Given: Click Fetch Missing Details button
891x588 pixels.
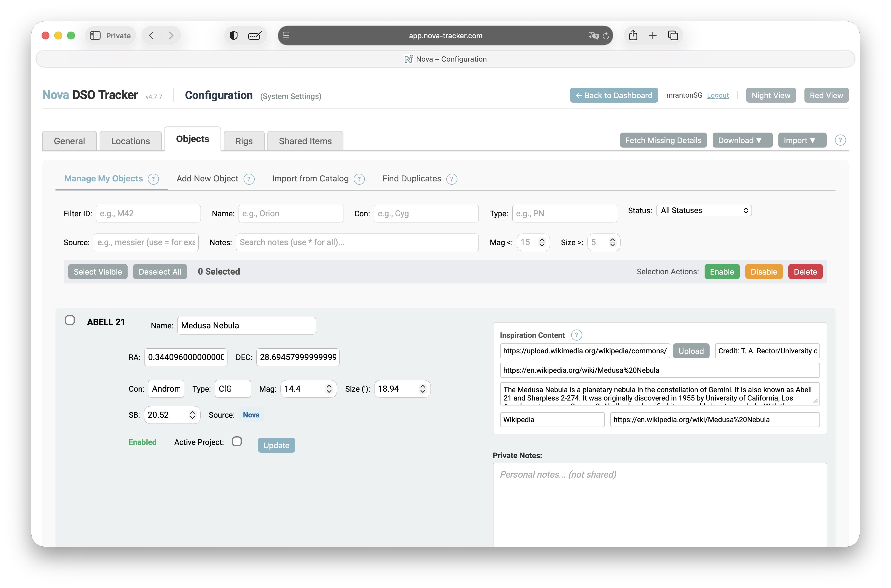Looking at the screenshot, I should (x=663, y=140).
